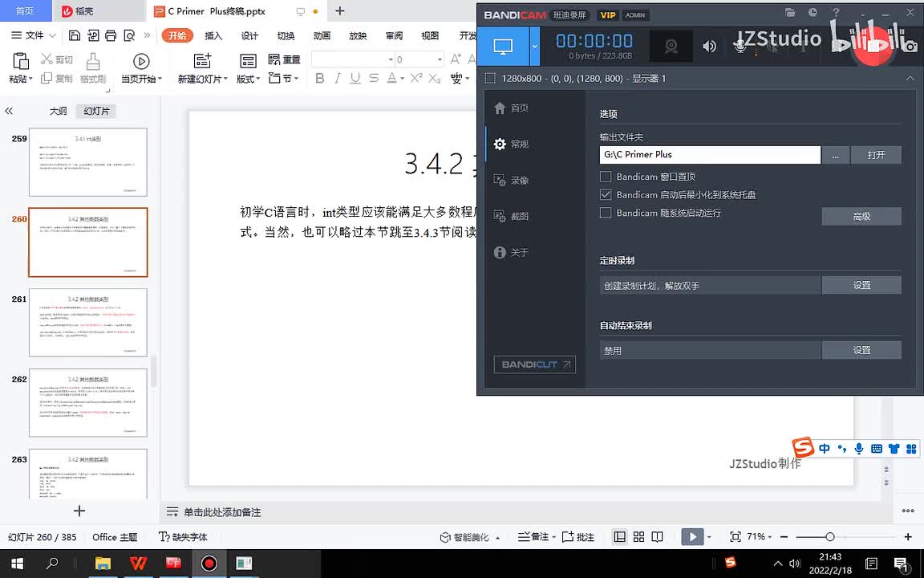Click the 打开 output folder button

876,154
